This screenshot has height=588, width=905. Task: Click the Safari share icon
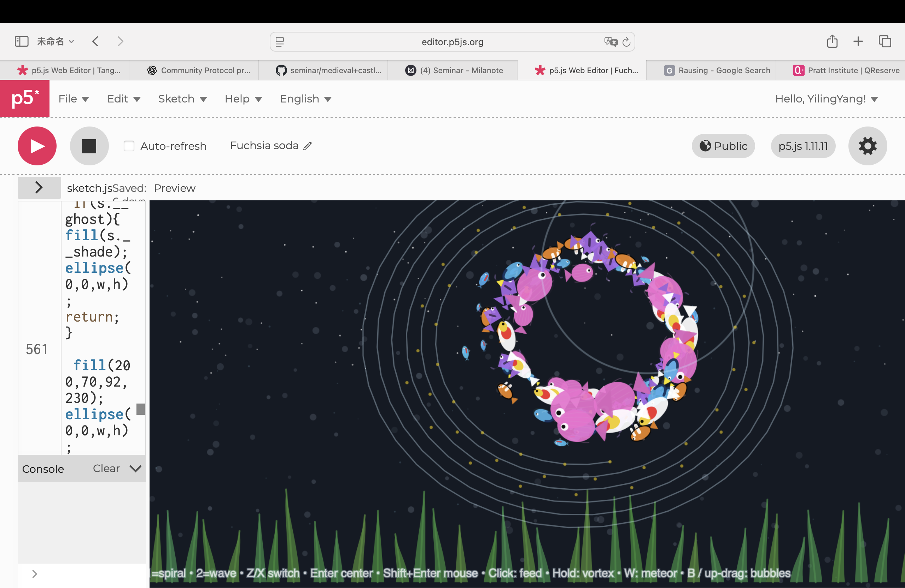(832, 41)
